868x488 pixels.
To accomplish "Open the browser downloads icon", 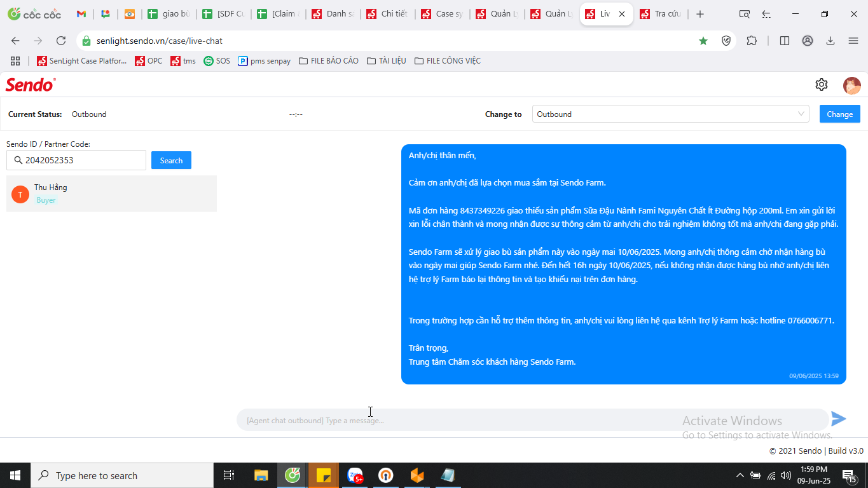I will point(830,41).
